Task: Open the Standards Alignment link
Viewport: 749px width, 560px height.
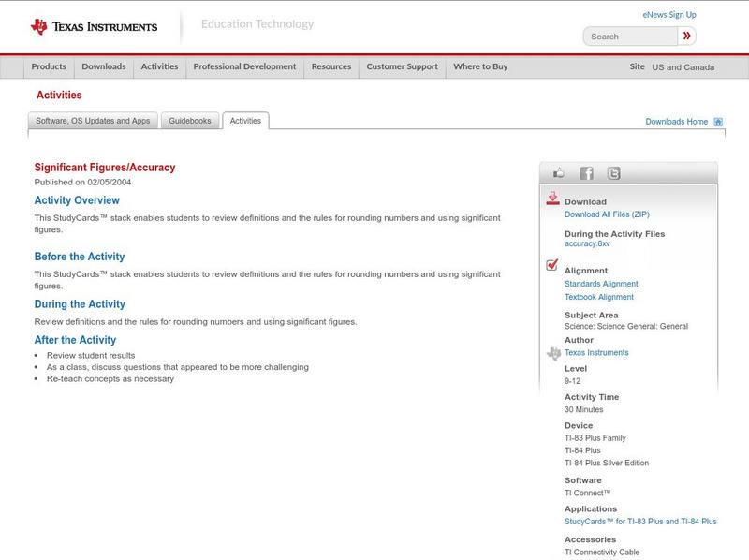Action: pyautogui.click(x=601, y=284)
